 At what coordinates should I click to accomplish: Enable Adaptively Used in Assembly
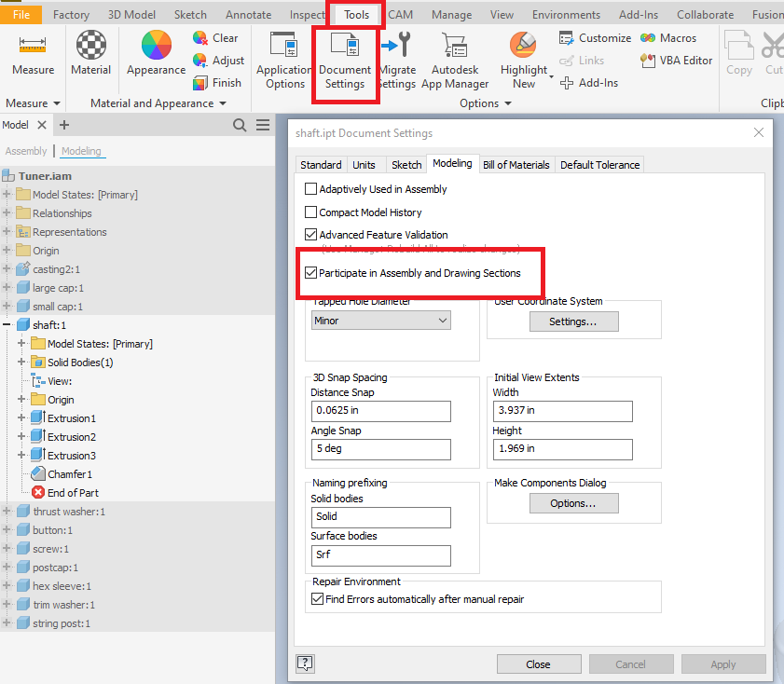[312, 188]
